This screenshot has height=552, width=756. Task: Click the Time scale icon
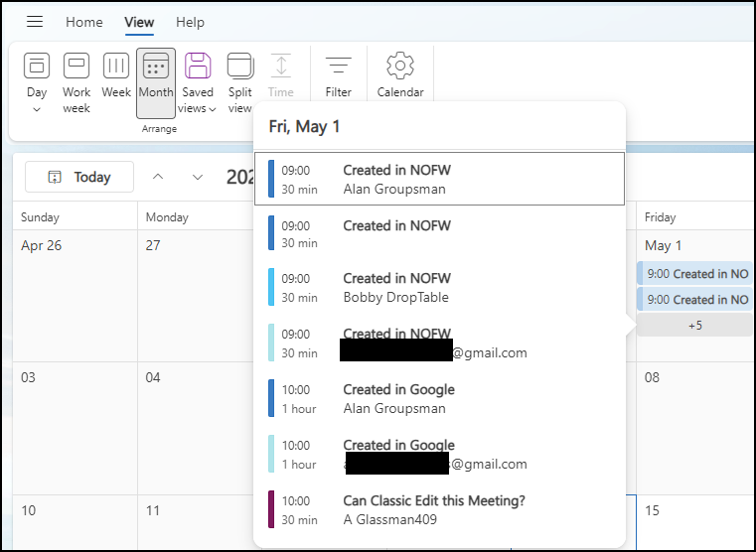coord(280,66)
